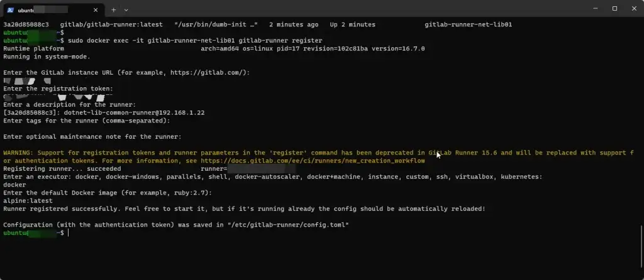This screenshot has width=644, height=280.
Task: Close the terminal window
Action: [634, 8]
